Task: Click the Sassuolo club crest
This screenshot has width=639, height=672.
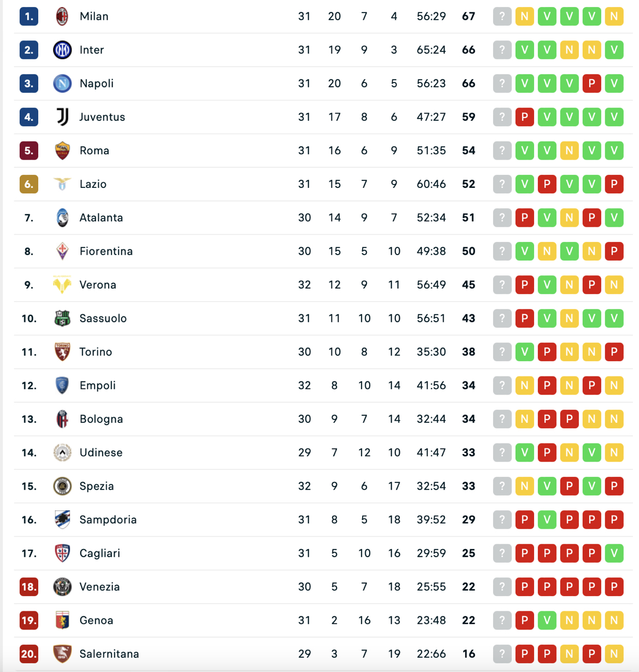Action: tap(62, 319)
